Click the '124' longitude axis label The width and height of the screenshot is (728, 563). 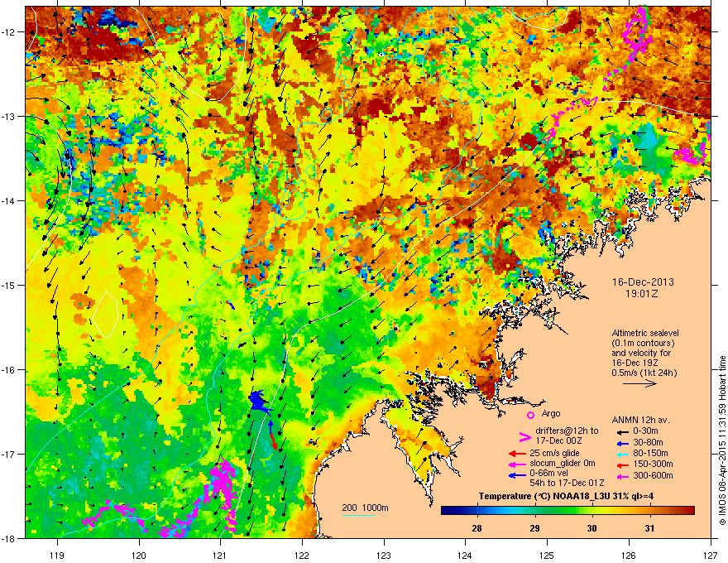click(465, 555)
